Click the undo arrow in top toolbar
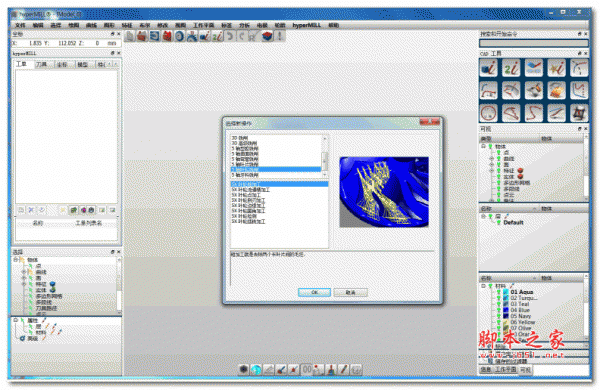The image size is (600, 390). pyautogui.click(x=230, y=36)
